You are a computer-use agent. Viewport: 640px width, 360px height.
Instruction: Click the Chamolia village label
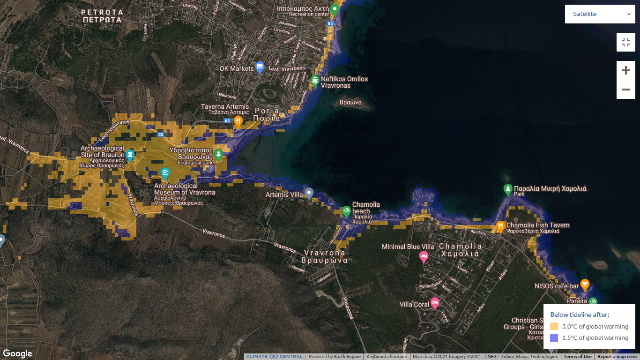click(x=460, y=250)
